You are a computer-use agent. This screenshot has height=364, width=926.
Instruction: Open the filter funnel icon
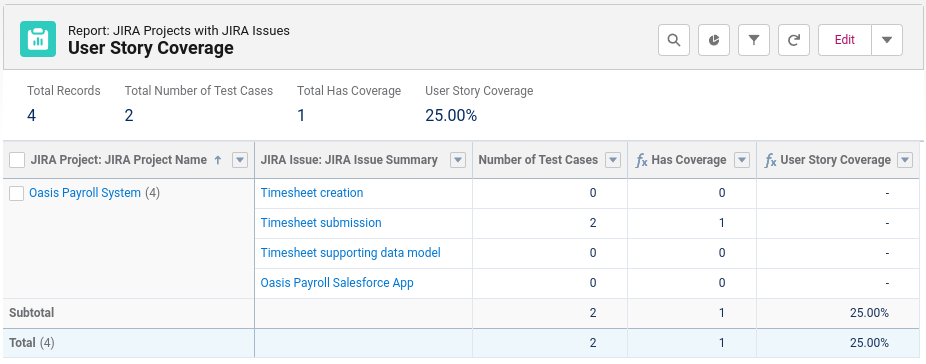click(x=754, y=40)
